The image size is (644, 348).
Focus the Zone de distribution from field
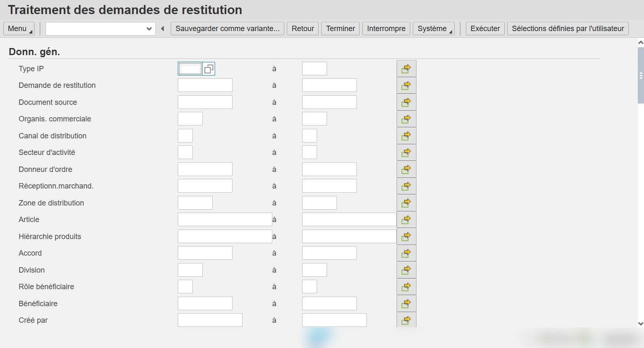coord(195,203)
